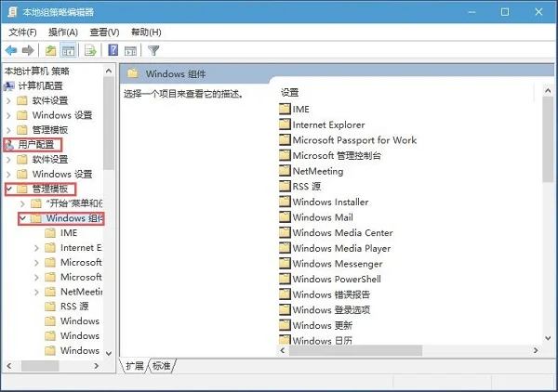The height and width of the screenshot is (392, 558).
Task: Select Windows 登录选项 entry
Action: tap(331, 310)
